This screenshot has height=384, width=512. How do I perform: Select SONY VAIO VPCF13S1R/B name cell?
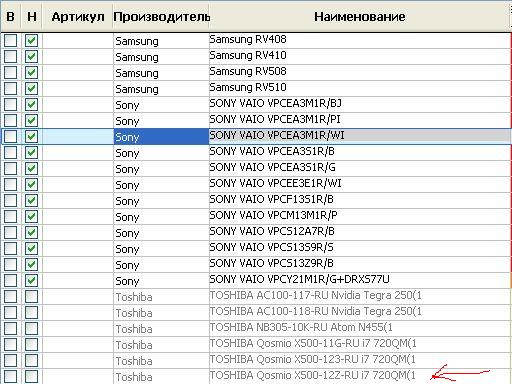(x=360, y=201)
